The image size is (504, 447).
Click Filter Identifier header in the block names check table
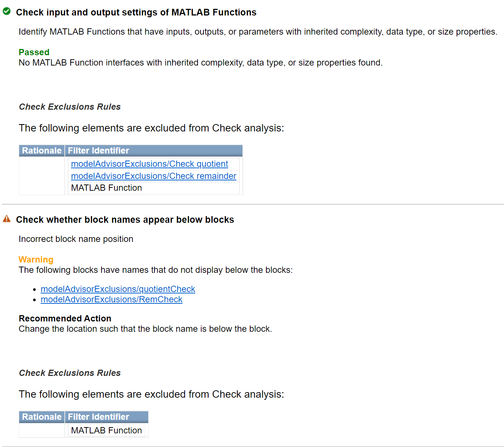coord(99,417)
